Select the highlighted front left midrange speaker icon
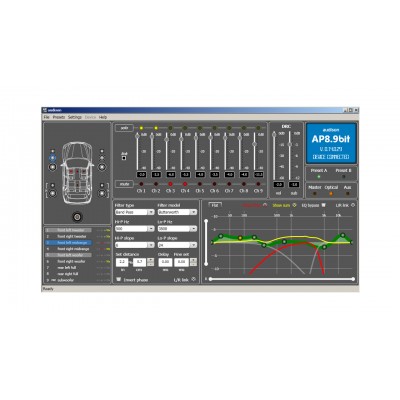The height and width of the screenshot is (400, 400). 52,158
